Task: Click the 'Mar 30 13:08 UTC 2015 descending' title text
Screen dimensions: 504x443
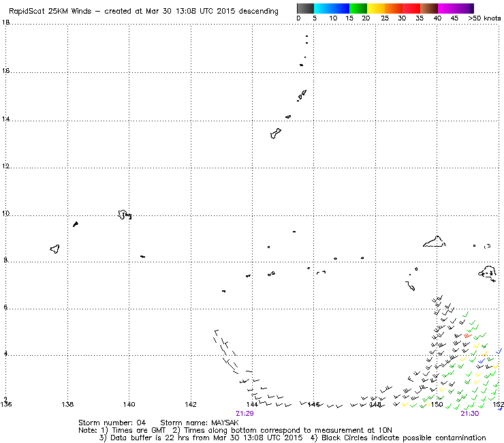Action: 212,12
